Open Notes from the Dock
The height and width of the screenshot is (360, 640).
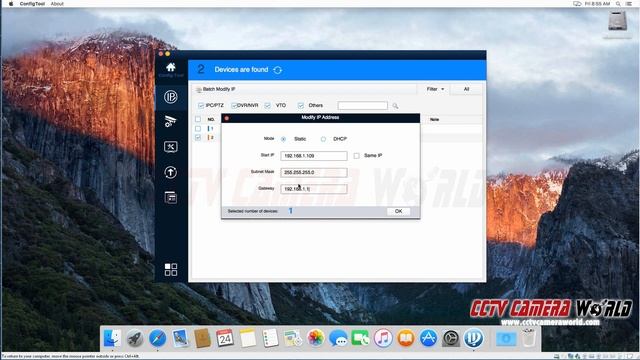click(248, 338)
